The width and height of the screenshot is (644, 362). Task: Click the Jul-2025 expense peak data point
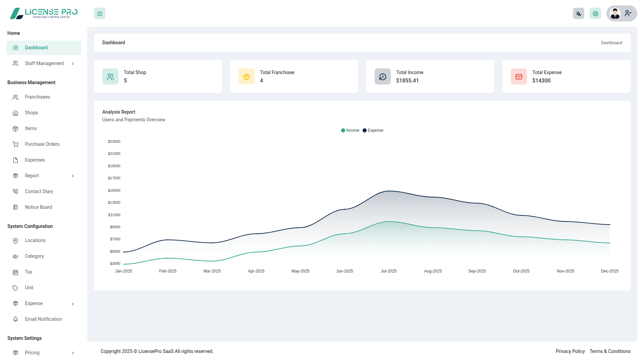point(389,191)
